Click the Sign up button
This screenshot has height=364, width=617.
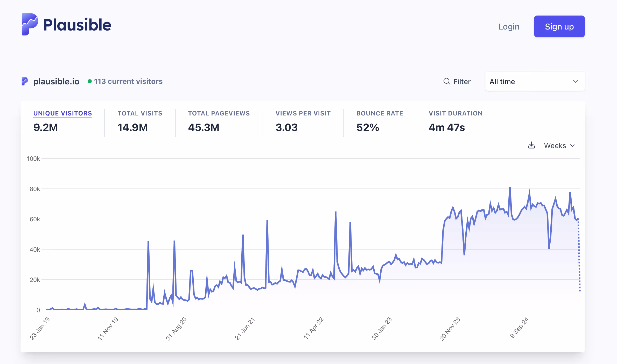pos(559,26)
